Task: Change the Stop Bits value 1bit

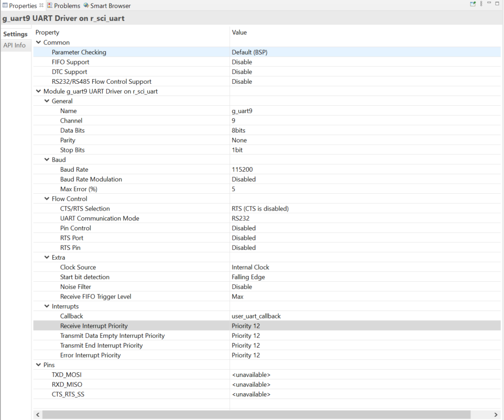Action: pyautogui.click(x=237, y=150)
